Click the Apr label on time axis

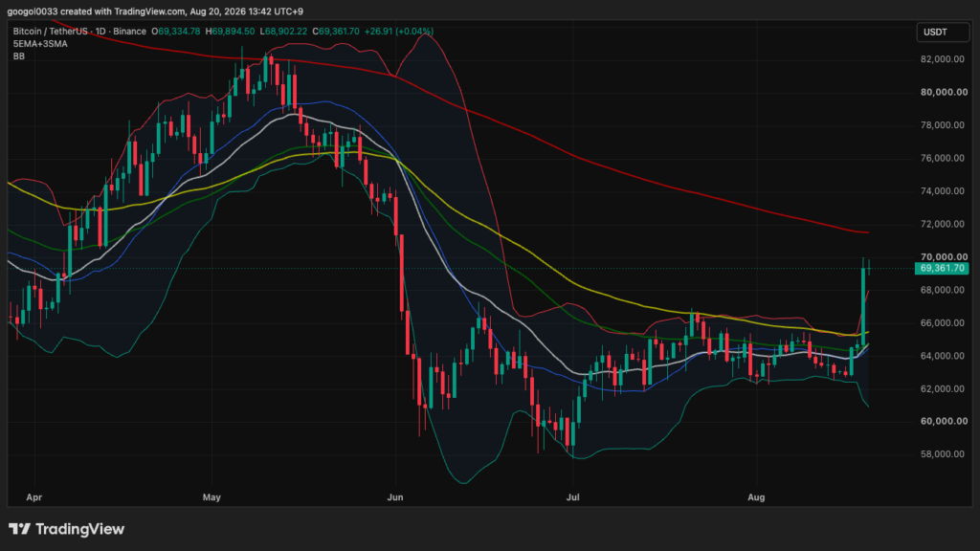point(33,497)
